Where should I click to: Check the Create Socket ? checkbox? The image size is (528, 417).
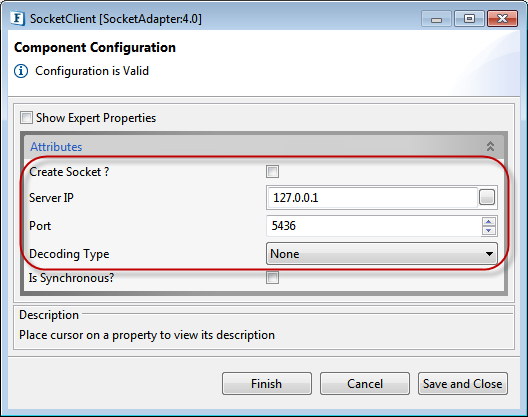click(272, 171)
